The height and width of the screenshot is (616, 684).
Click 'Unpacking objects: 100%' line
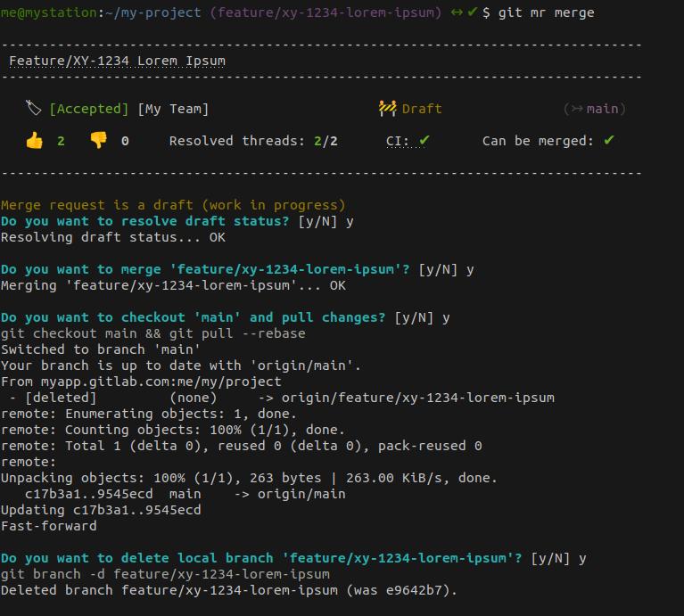tap(249, 478)
